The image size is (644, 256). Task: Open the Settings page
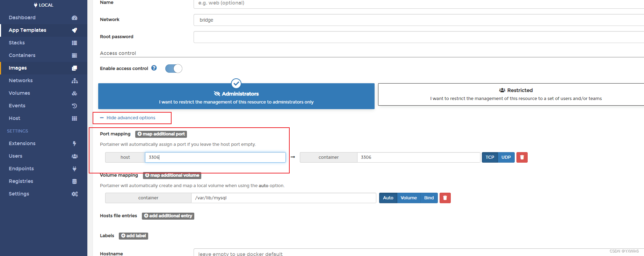pos(44,194)
